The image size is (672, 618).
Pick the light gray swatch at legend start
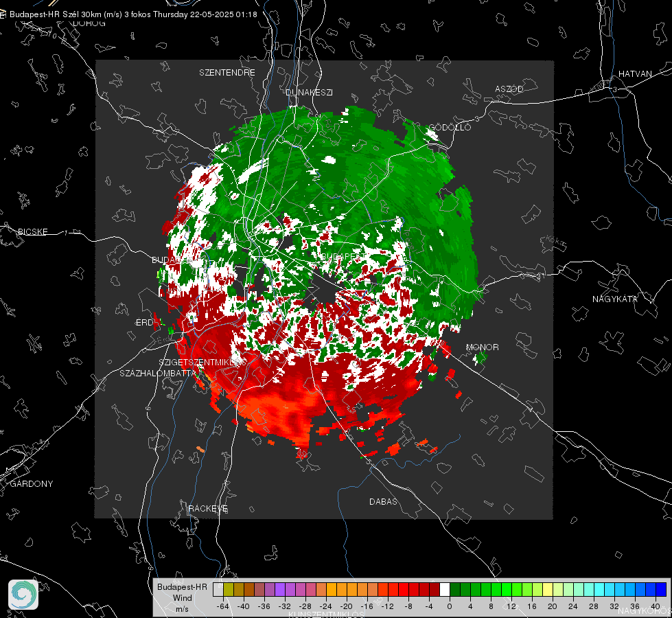click(218, 589)
